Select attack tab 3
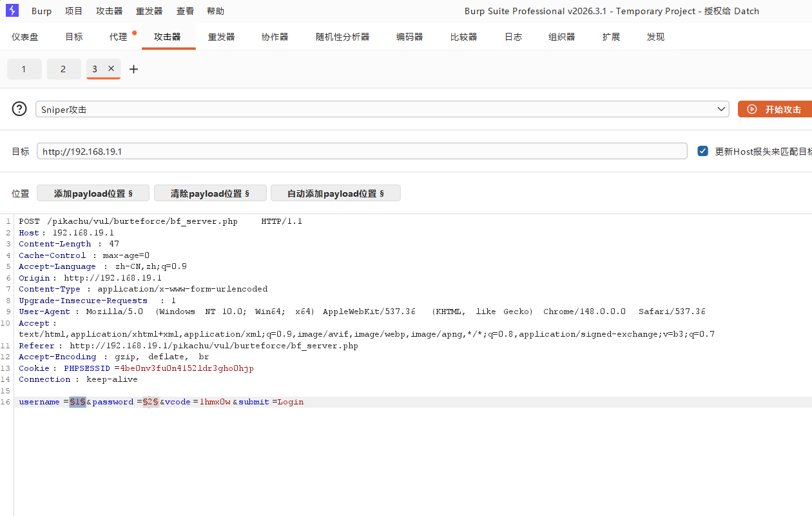 tap(95, 68)
